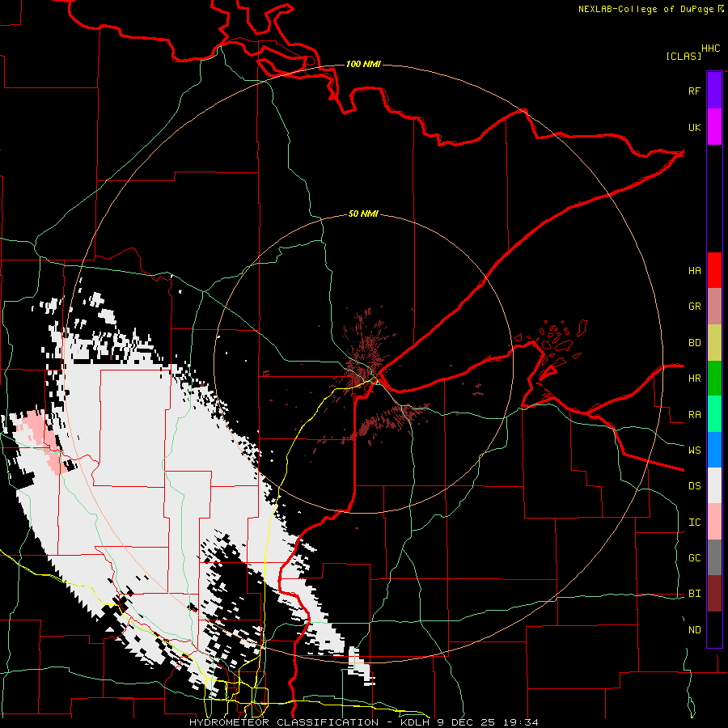
Task: Click the BI legend label
Action: (694, 594)
